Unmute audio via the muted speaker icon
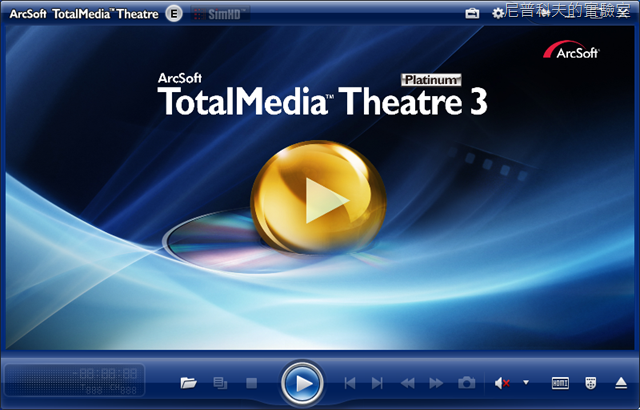This screenshot has height=410, width=640. click(x=502, y=383)
